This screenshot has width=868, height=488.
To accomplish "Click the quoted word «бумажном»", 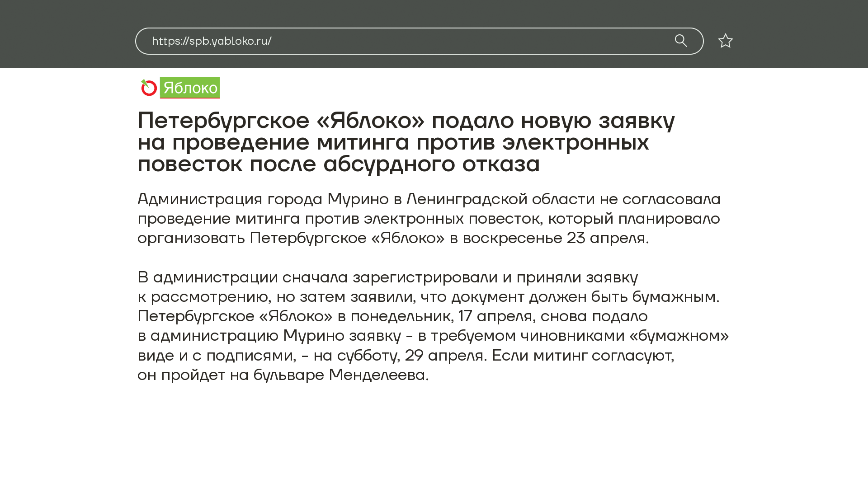I will pos(679,335).
